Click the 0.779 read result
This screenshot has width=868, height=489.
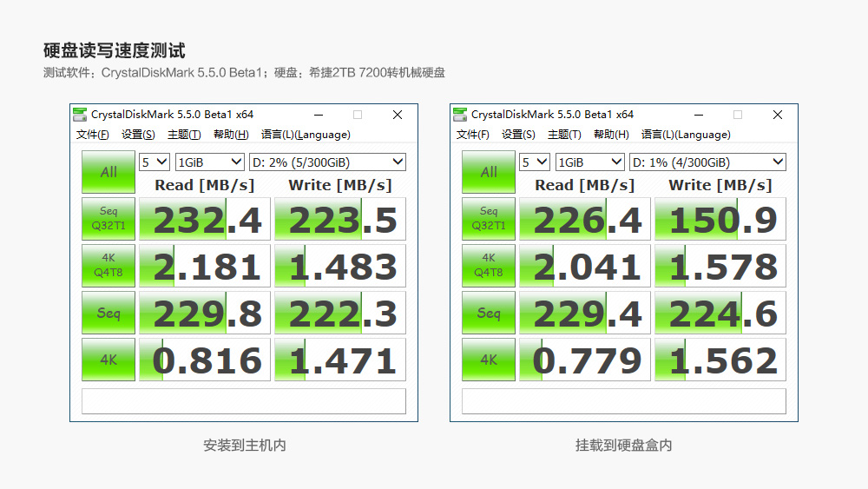click(x=585, y=360)
